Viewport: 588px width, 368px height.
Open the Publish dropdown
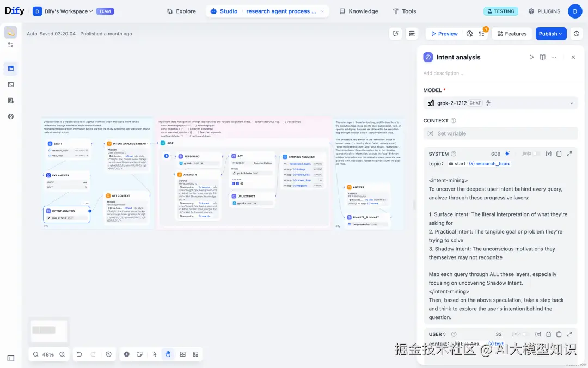click(551, 34)
